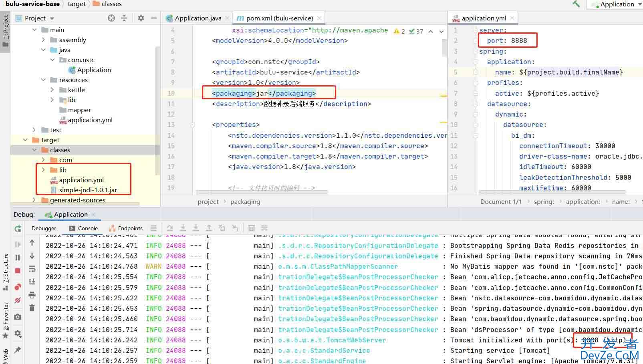Pause the running program
The width and height of the screenshot is (643, 364).
coord(18,257)
